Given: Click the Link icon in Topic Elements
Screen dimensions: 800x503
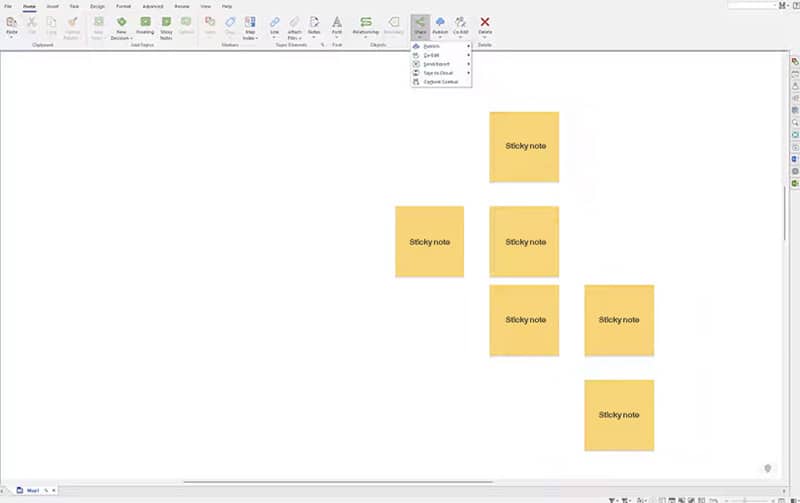Looking at the screenshot, I should [x=275, y=21].
